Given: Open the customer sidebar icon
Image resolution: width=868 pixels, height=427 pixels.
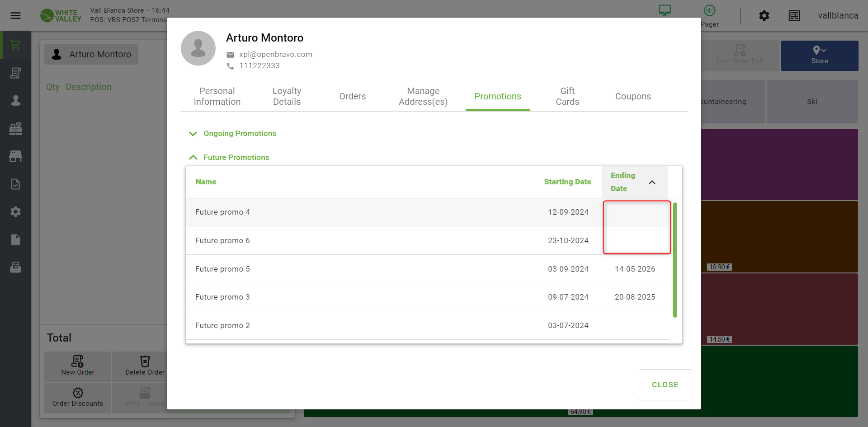Looking at the screenshot, I should pyautogui.click(x=15, y=100).
